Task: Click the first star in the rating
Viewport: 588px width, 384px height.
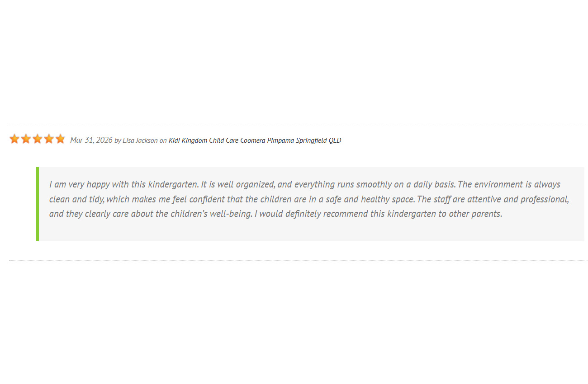Action: tap(14, 139)
